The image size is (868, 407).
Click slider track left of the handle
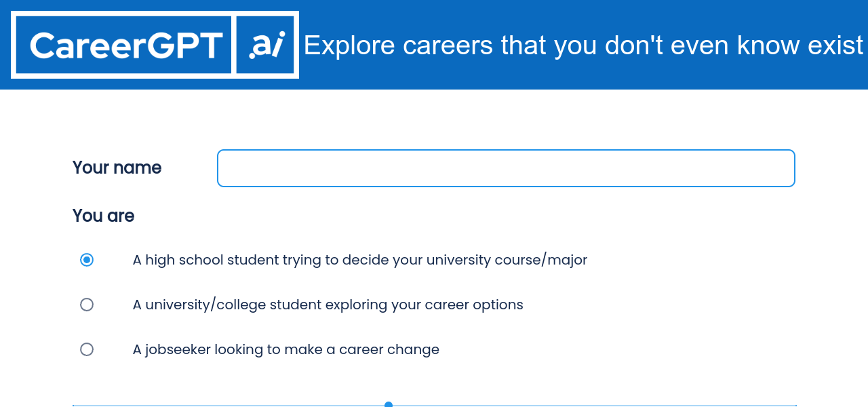pyautogui.click(x=231, y=405)
